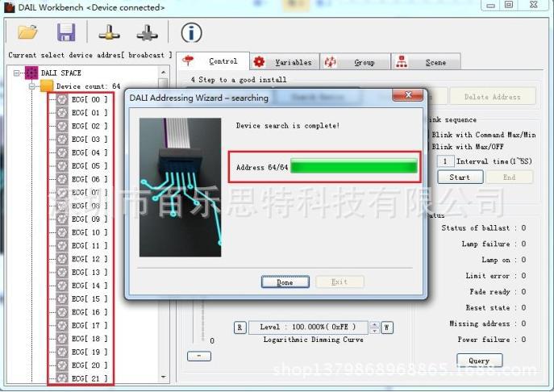Click the Query button
This screenshot has width=554, height=392.
pyautogui.click(x=479, y=361)
